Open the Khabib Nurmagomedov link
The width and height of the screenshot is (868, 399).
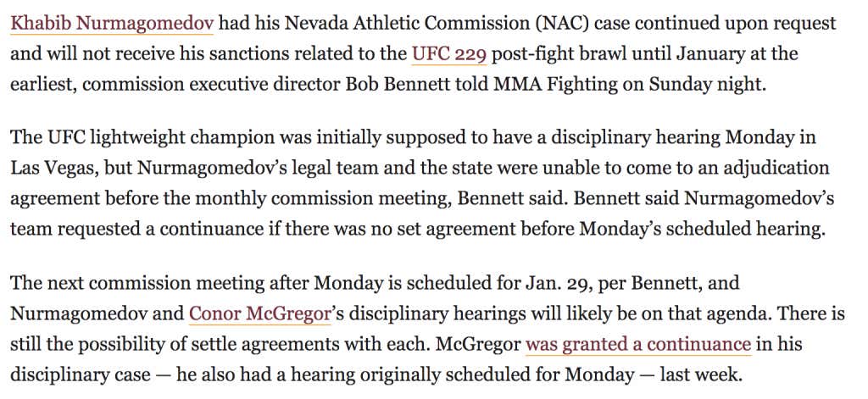point(111,23)
